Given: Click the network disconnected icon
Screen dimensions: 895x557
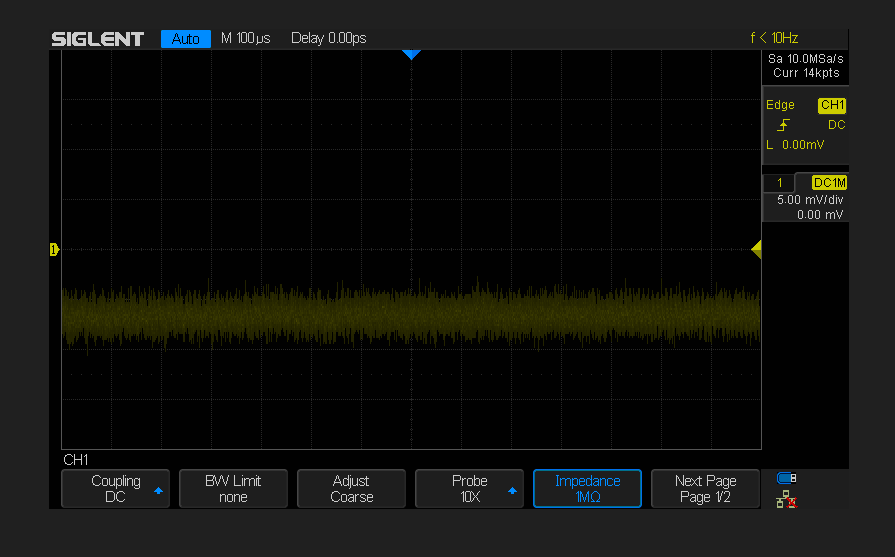Looking at the screenshot, I should (787, 499).
